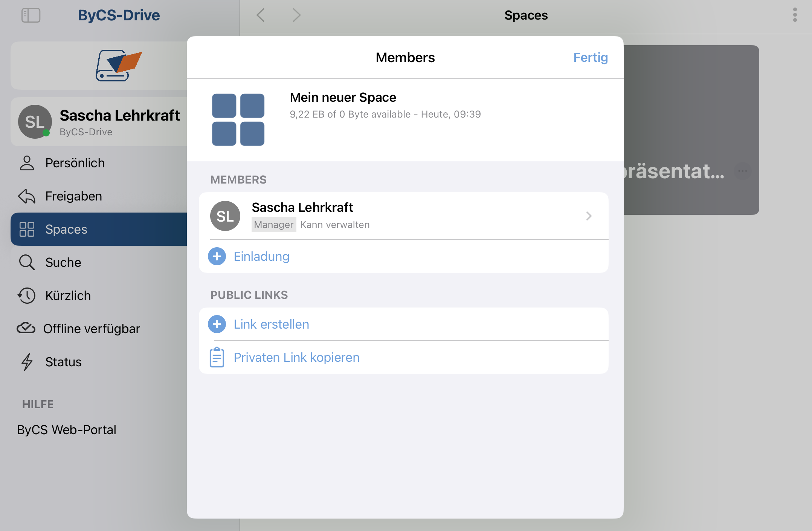The image size is (812, 531).
Task: Click the plus icon for Link erstellen
Action: coord(217,324)
